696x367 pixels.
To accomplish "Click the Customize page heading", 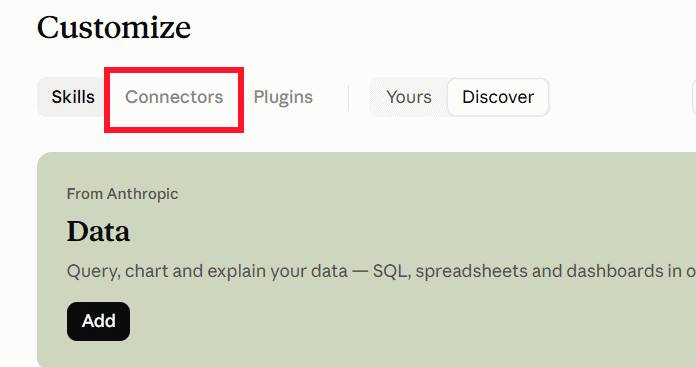I will click(114, 28).
